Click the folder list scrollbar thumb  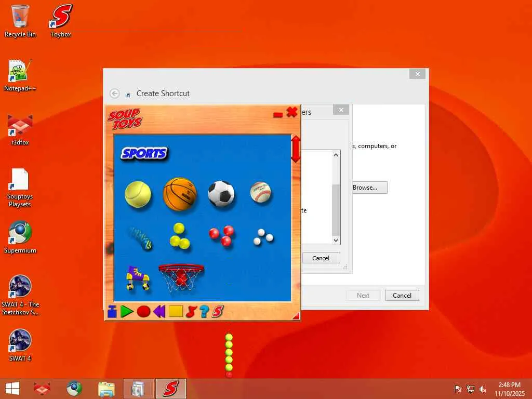tap(336, 210)
